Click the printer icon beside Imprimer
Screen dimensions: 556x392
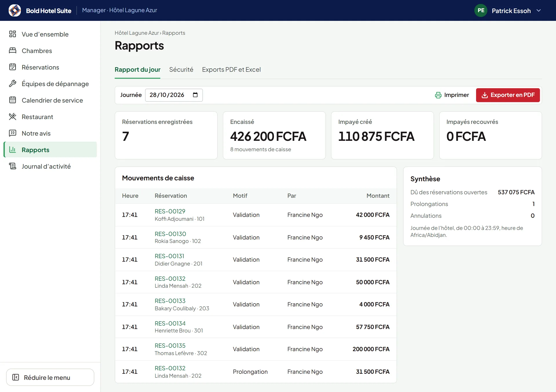click(438, 95)
